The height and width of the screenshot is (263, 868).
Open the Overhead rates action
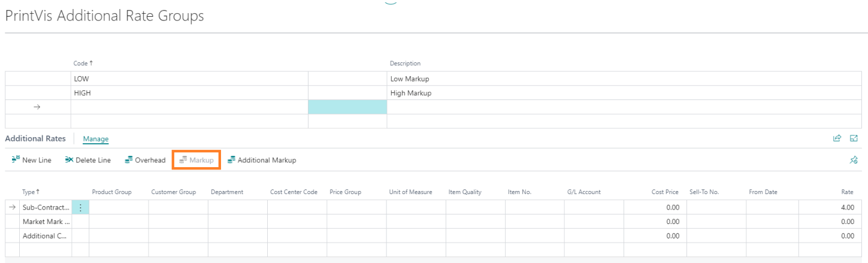[145, 160]
